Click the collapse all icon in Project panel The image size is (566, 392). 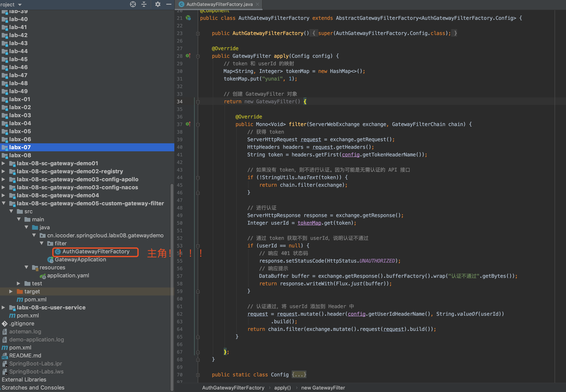tap(144, 4)
